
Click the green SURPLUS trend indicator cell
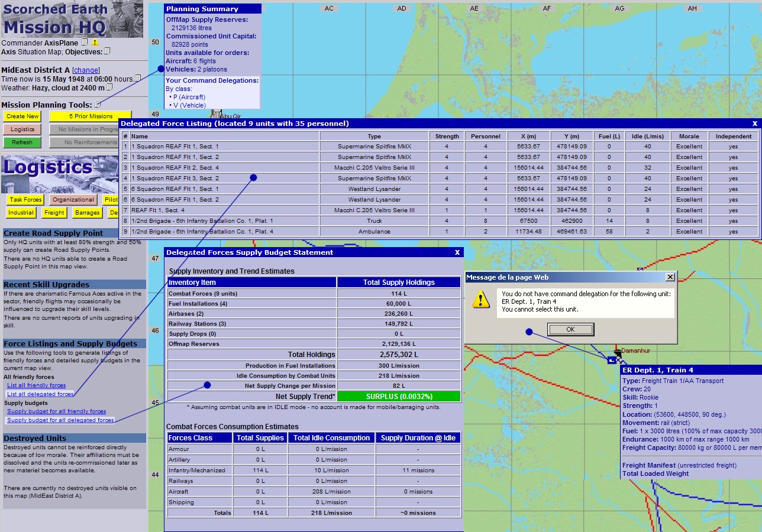pos(399,397)
